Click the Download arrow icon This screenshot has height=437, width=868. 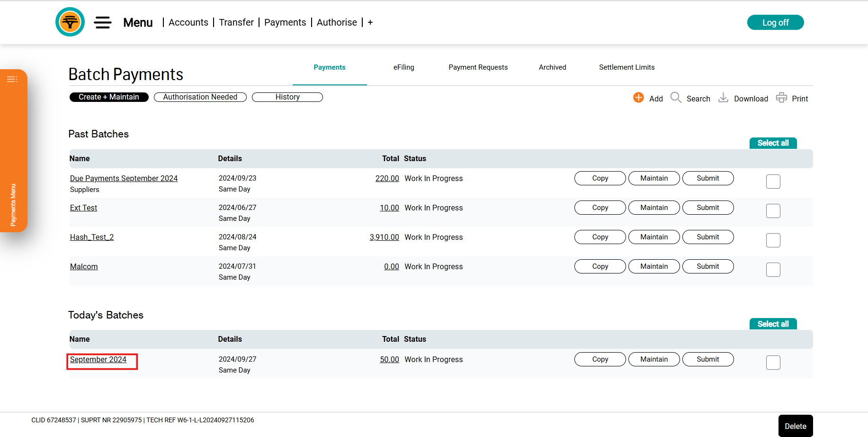[x=723, y=98]
